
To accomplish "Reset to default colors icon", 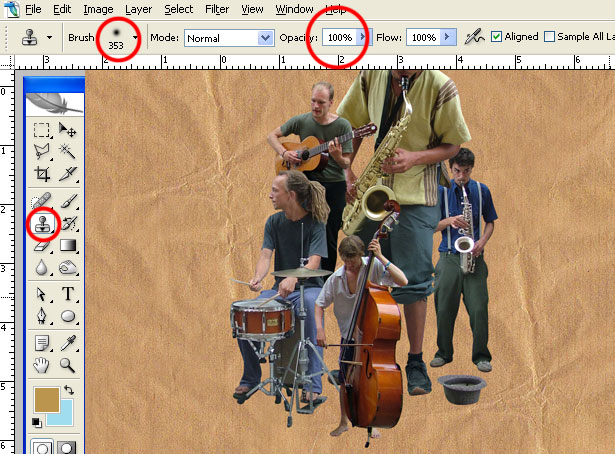I will (36, 423).
